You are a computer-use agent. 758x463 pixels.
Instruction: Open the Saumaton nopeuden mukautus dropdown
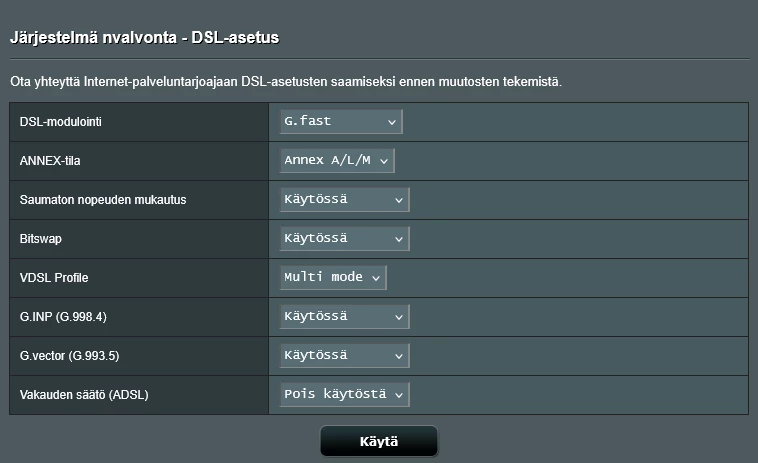[x=344, y=199]
